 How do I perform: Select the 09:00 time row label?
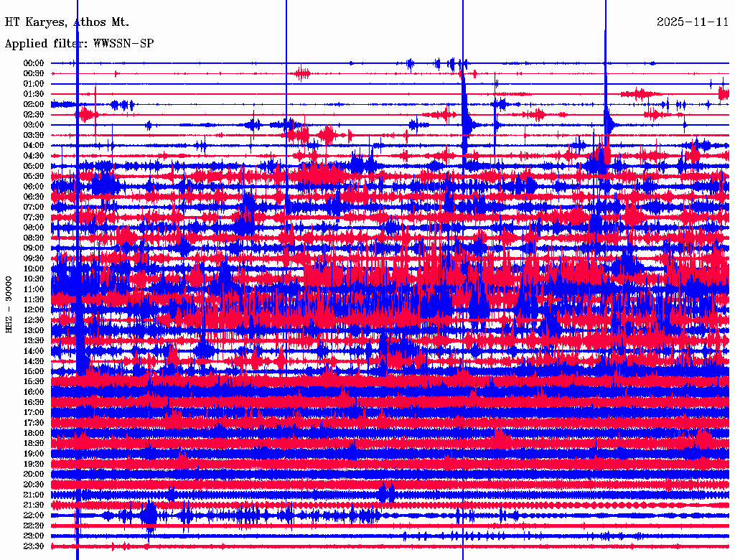34,248
